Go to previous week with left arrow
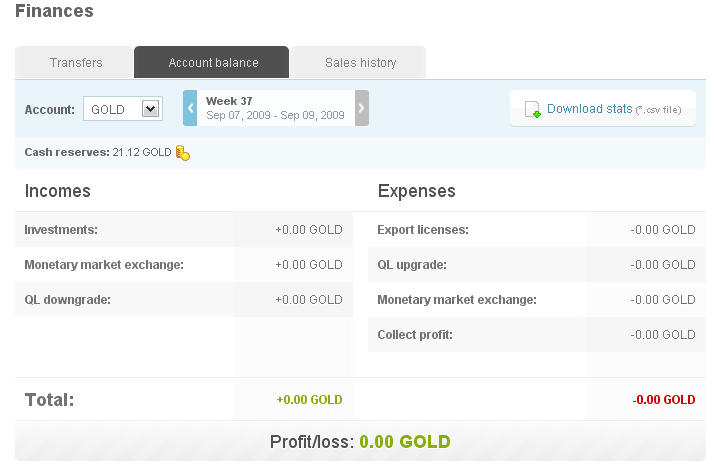The width and height of the screenshot is (714, 476). tap(190, 108)
